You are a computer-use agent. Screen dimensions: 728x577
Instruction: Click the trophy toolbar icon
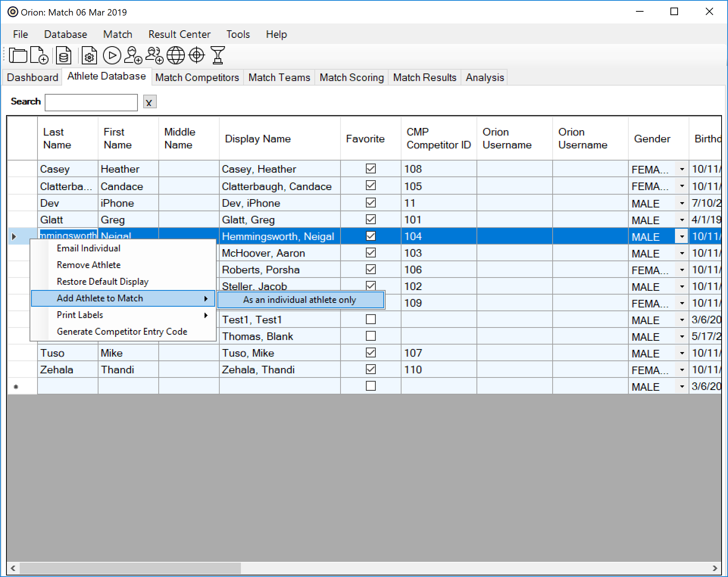click(218, 56)
